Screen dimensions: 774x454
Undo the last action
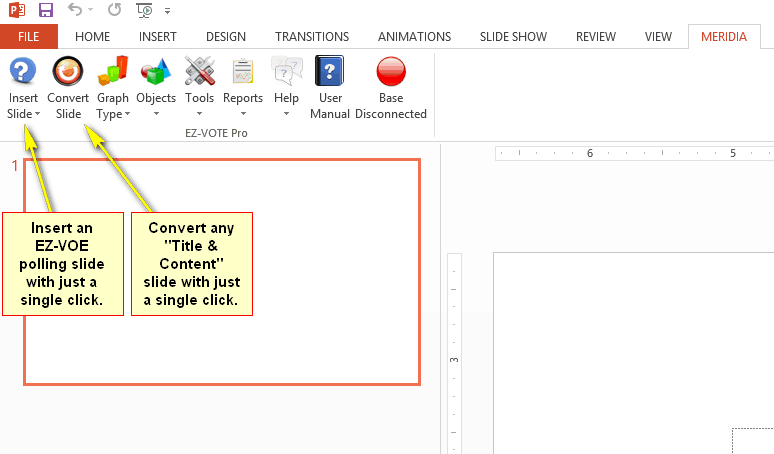[75, 9]
